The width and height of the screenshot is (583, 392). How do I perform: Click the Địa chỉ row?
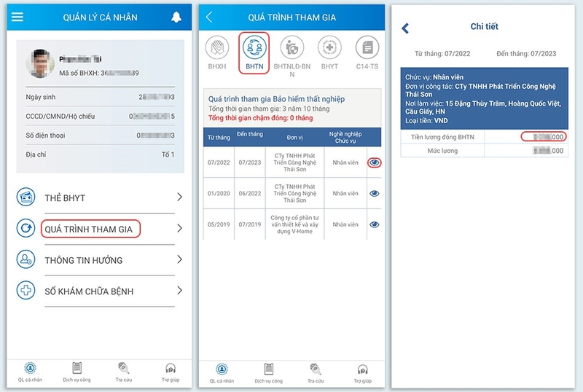[x=100, y=154]
